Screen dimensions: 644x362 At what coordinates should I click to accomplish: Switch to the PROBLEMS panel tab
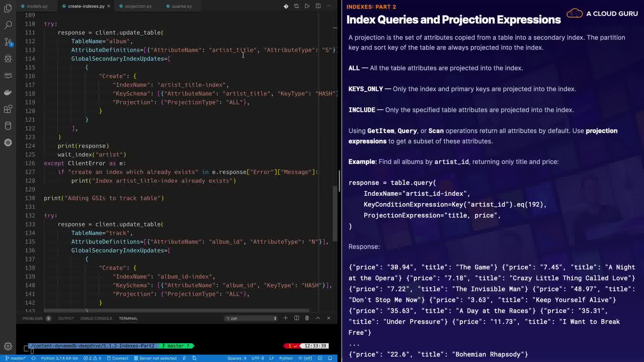tap(33, 318)
